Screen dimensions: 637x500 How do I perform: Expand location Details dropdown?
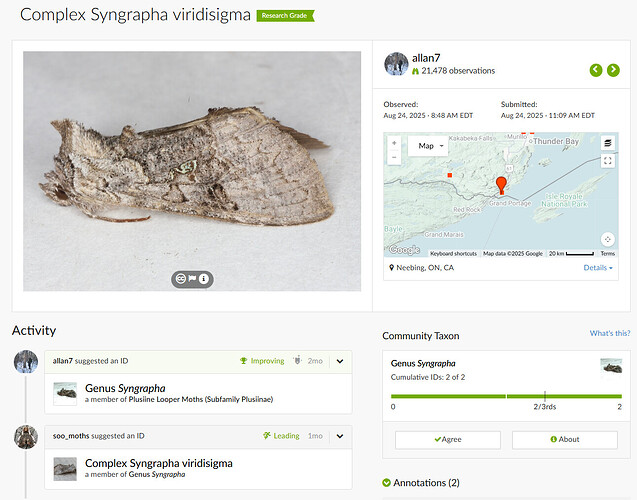coord(598,268)
